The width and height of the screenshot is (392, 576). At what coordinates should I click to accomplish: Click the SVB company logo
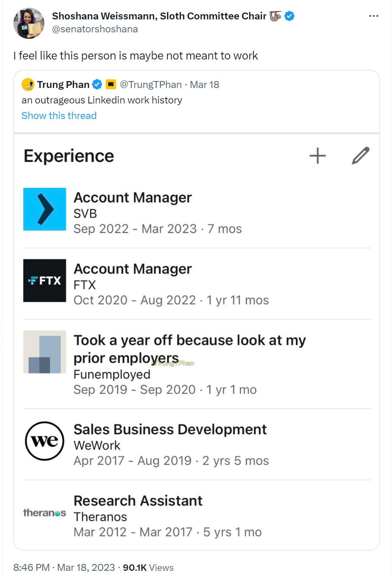[44, 209]
